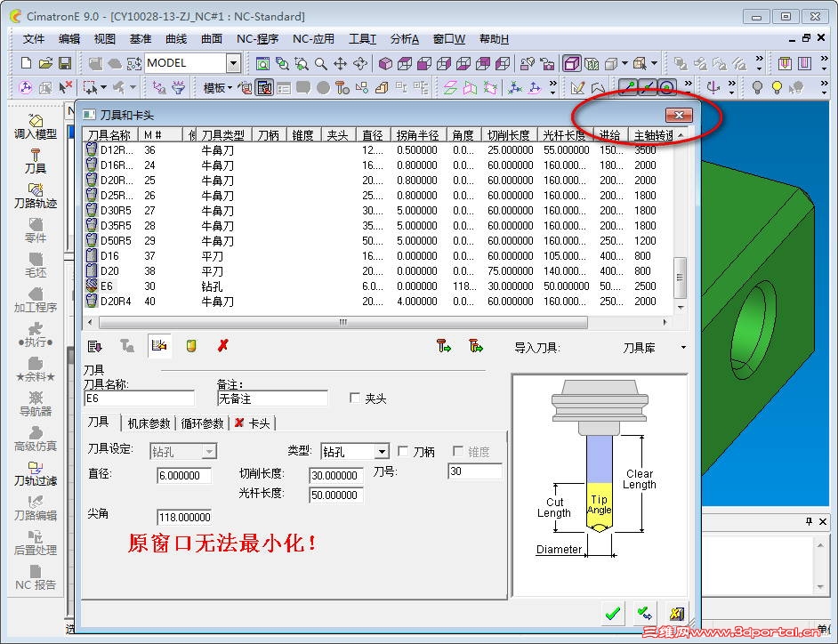838x644 pixels.
Task: Toggle the 刀柄 checkbox
Action: (404, 451)
